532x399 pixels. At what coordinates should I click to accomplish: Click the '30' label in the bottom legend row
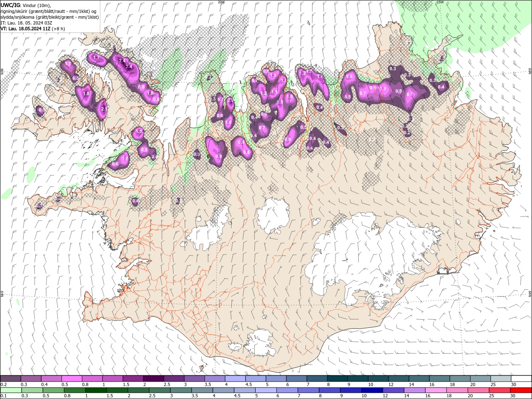click(512, 396)
